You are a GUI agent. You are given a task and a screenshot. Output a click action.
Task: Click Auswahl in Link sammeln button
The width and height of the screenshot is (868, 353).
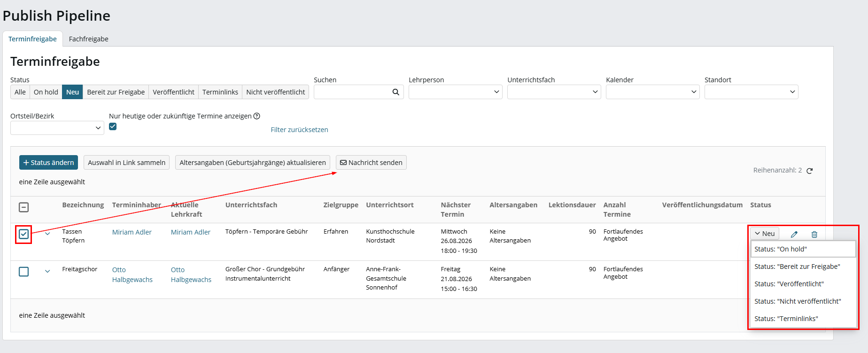click(x=127, y=163)
